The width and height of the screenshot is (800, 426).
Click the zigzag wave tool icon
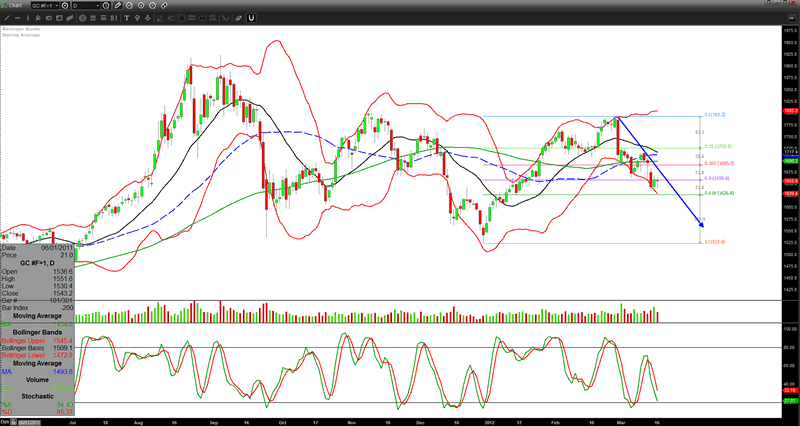(226, 18)
